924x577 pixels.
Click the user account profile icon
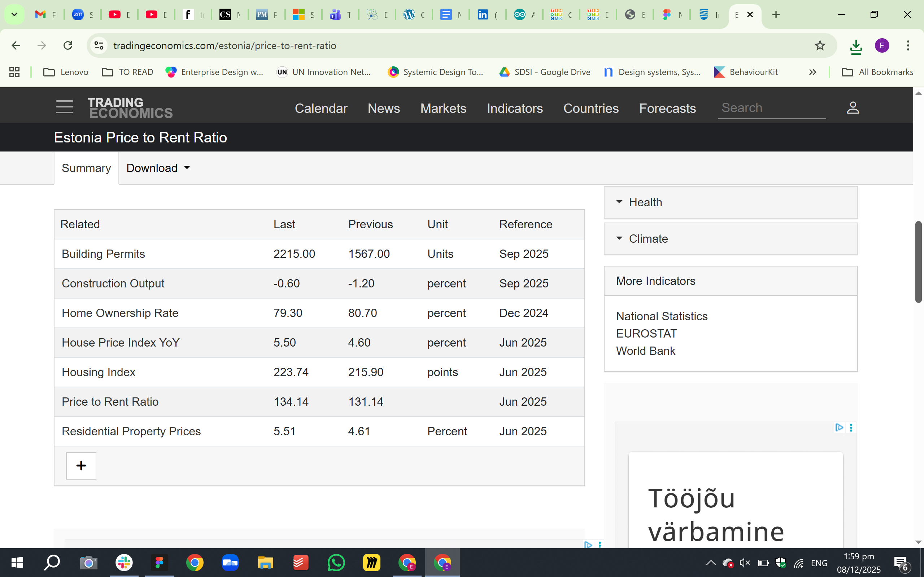click(x=853, y=107)
